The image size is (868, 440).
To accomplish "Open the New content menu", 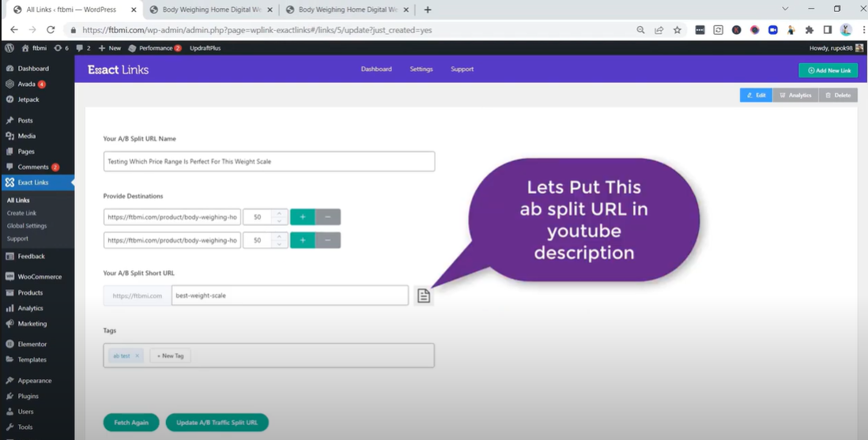I will [110, 48].
